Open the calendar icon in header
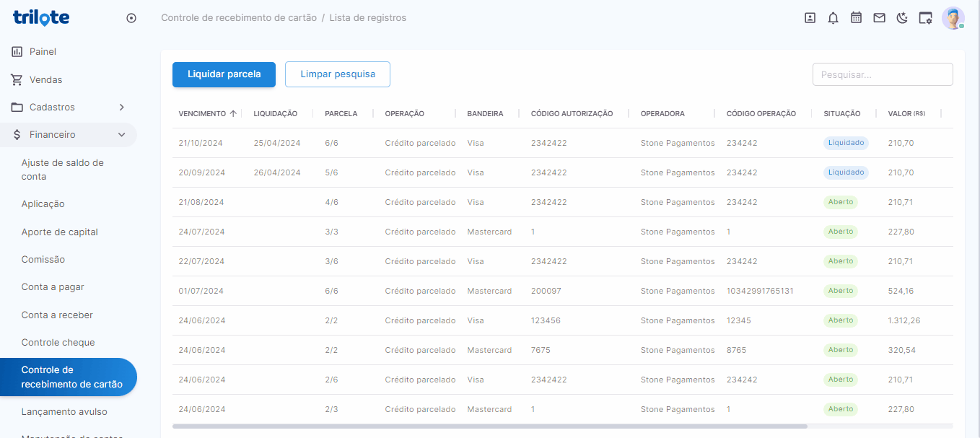This screenshot has height=438, width=980. [856, 18]
